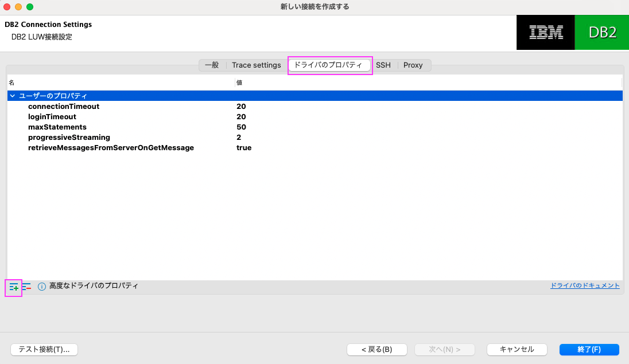
Task: Click the value true for retrieveMessagesFromServerOnGetMessage
Action: 244,148
